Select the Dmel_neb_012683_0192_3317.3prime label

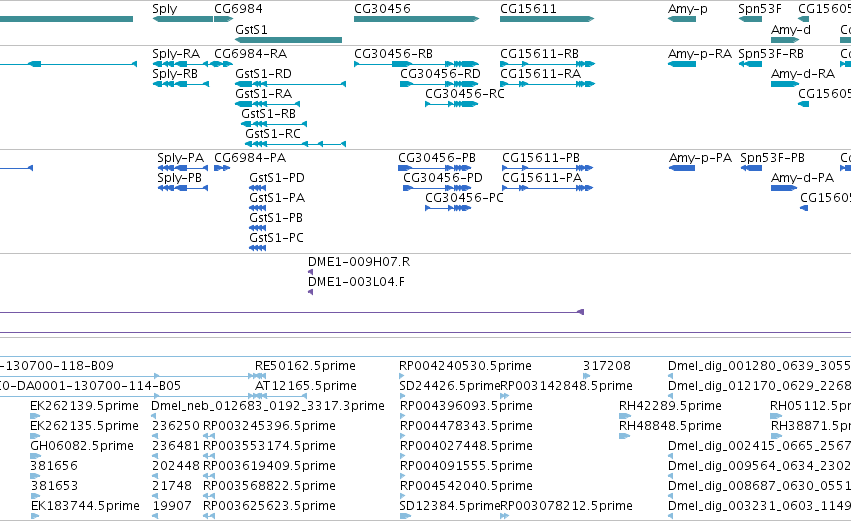coord(268,406)
